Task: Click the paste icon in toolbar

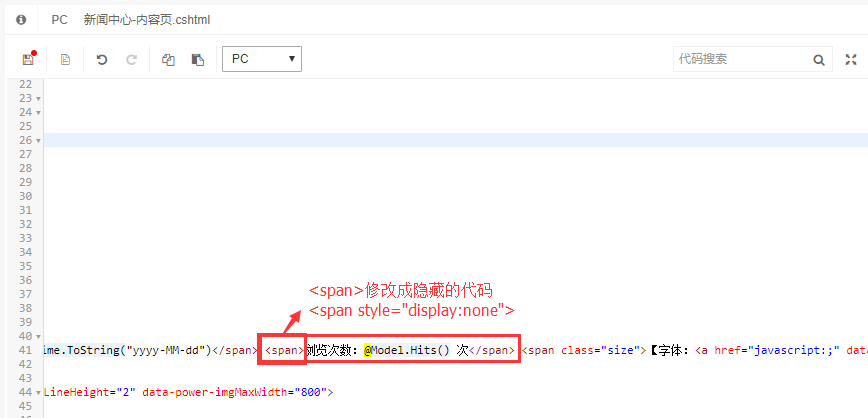Action: pos(198,60)
